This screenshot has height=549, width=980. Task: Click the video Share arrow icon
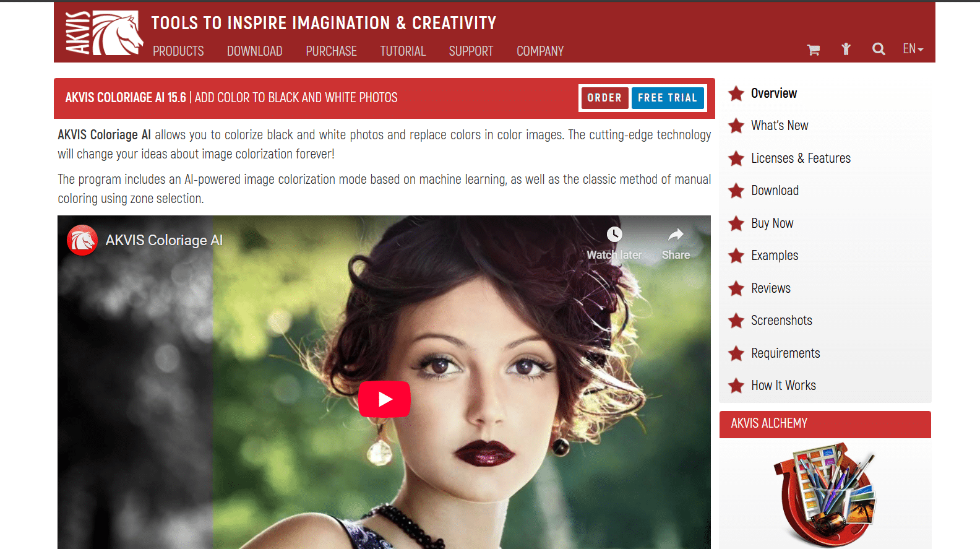tap(676, 235)
